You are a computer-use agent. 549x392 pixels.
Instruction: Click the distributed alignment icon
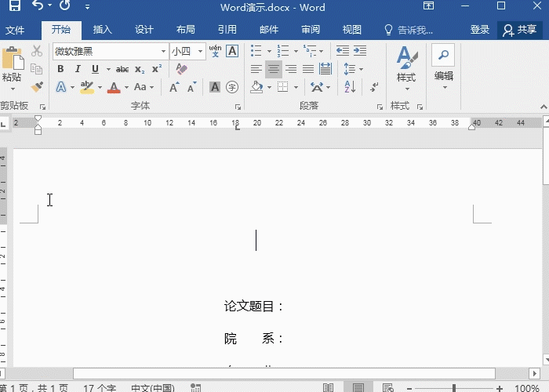pos(325,69)
